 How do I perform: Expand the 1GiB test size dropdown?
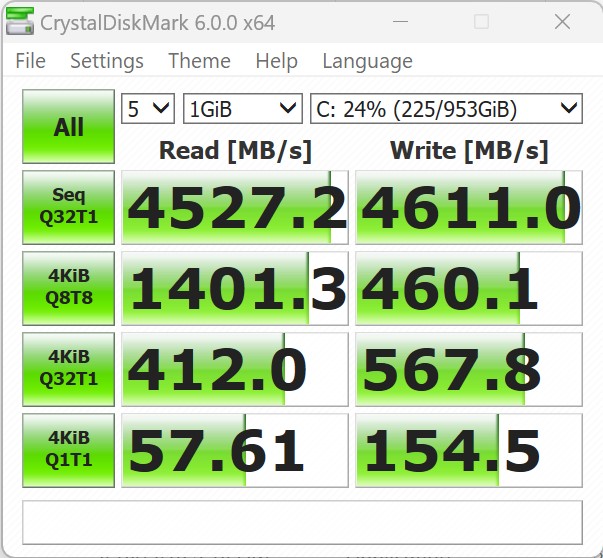[x=243, y=108]
